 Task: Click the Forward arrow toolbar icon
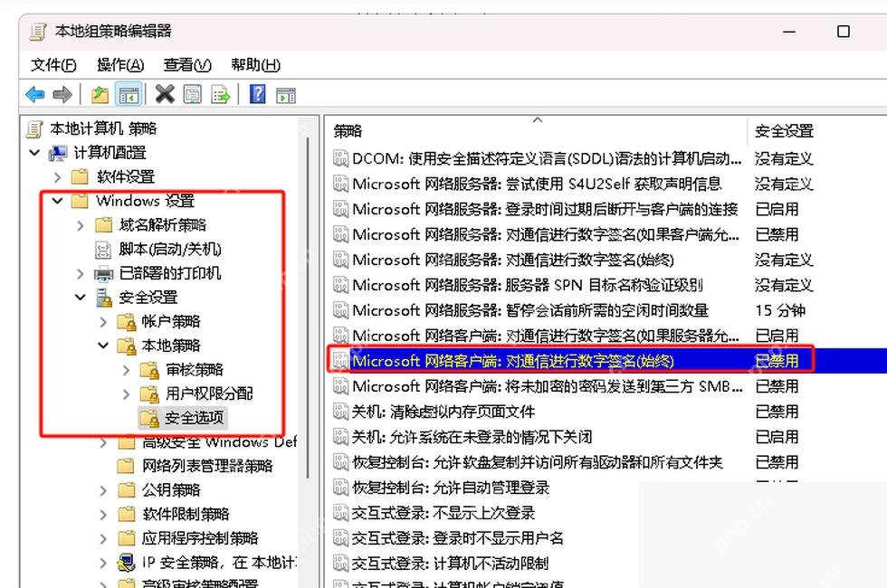62,94
